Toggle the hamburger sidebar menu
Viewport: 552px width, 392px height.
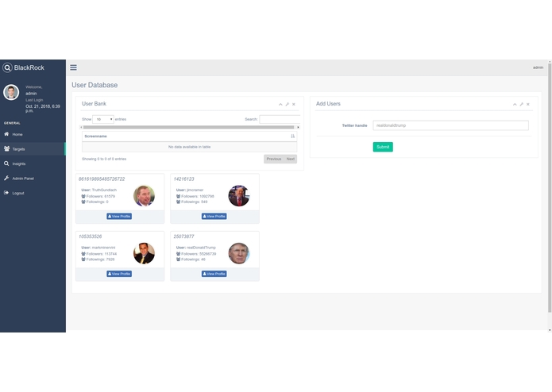73,67
